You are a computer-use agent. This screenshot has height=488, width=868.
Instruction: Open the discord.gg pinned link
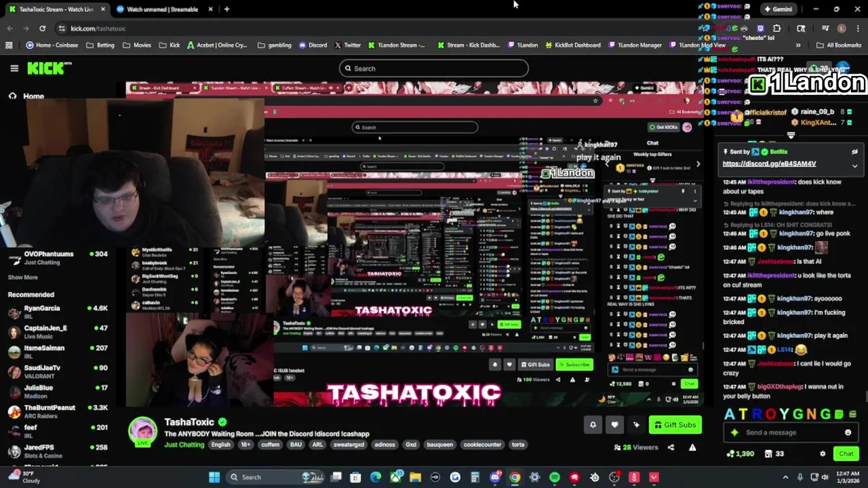769,163
